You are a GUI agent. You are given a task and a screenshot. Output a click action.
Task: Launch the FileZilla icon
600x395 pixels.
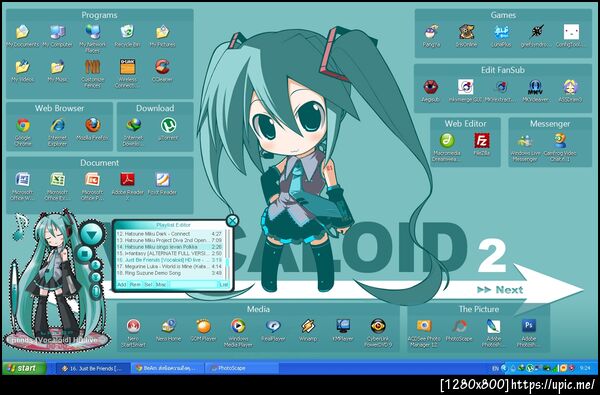tap(482, 140)
